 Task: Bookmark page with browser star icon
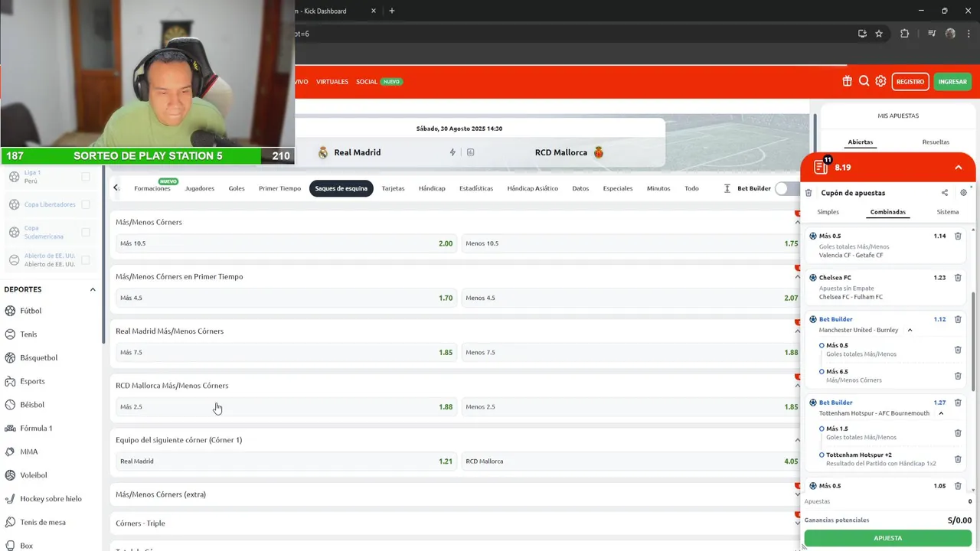[x=879, y=34]
